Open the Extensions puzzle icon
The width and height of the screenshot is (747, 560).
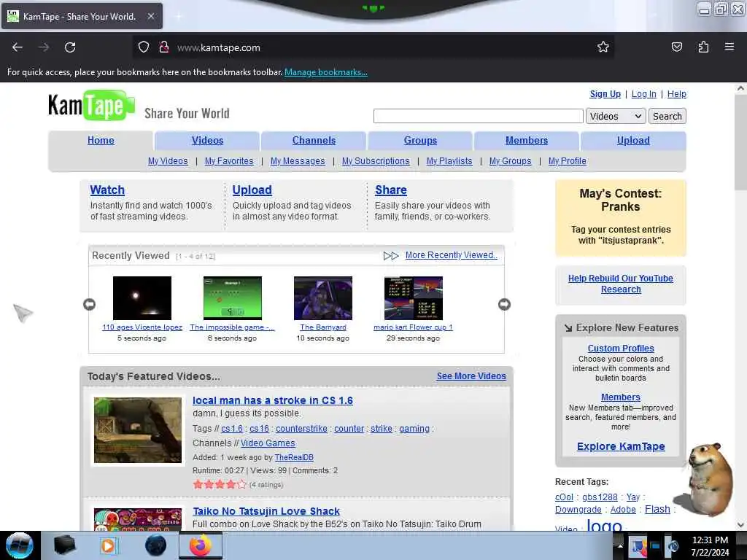pyautogui.click(x=703, y=47)
